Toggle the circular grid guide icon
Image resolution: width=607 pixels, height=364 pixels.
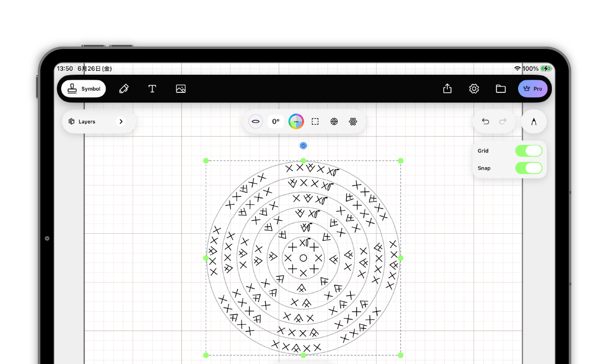click(x=334, y=122)
